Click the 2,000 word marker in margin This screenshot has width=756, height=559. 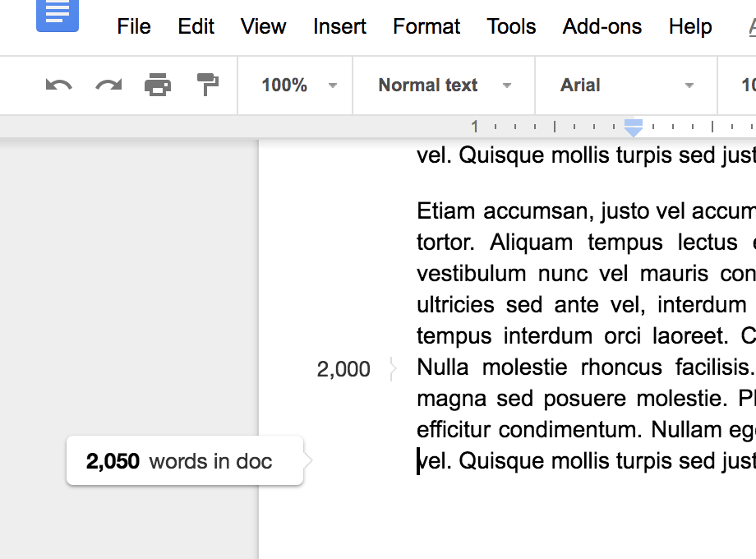[343, 369]
